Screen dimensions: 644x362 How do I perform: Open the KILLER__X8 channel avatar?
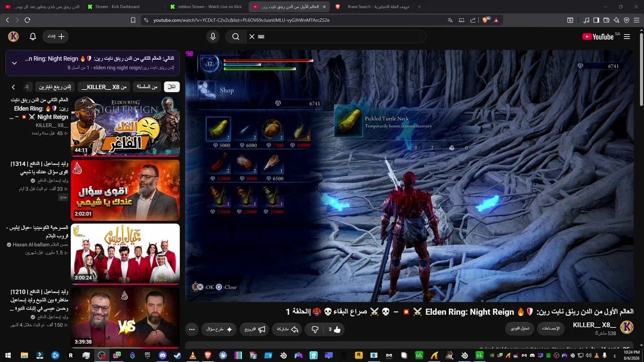click(627, 327)
